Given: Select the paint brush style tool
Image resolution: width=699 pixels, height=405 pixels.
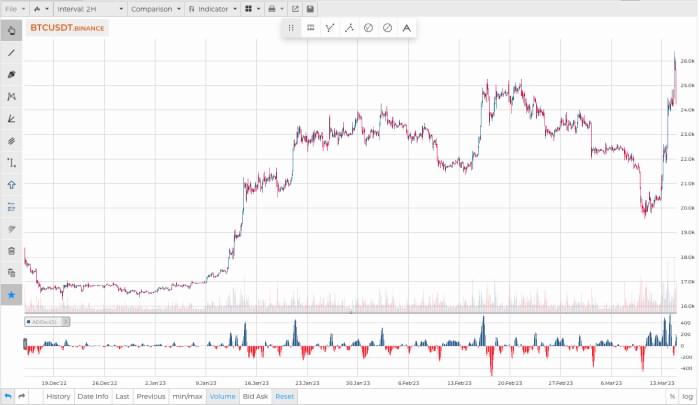Looking at the screenshot, I should (11, 229).
